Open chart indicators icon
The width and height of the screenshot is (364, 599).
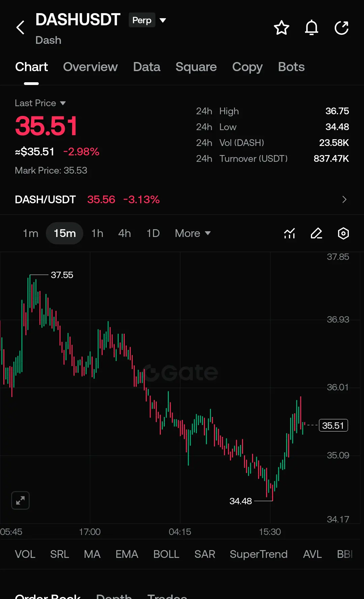tap(290, 233)
